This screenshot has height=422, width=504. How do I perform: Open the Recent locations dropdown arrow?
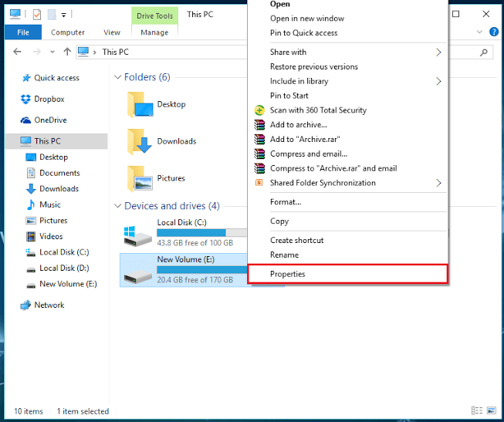point(52,52)
